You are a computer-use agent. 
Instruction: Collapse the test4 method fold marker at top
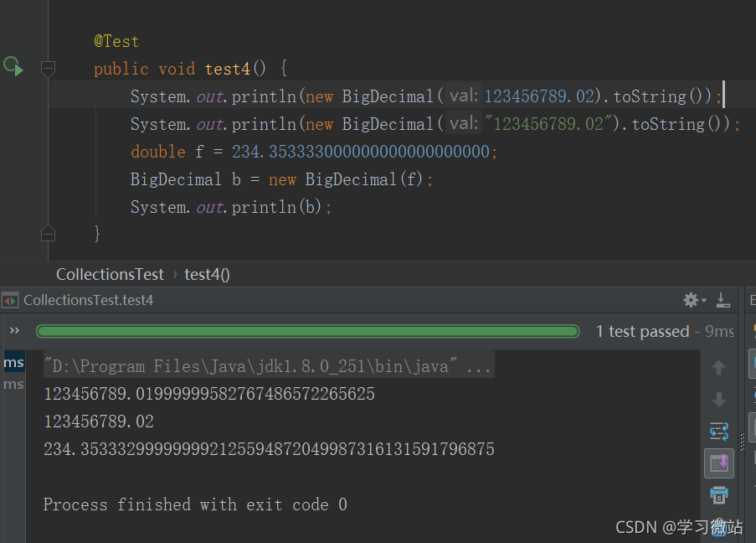pos(48,69)
